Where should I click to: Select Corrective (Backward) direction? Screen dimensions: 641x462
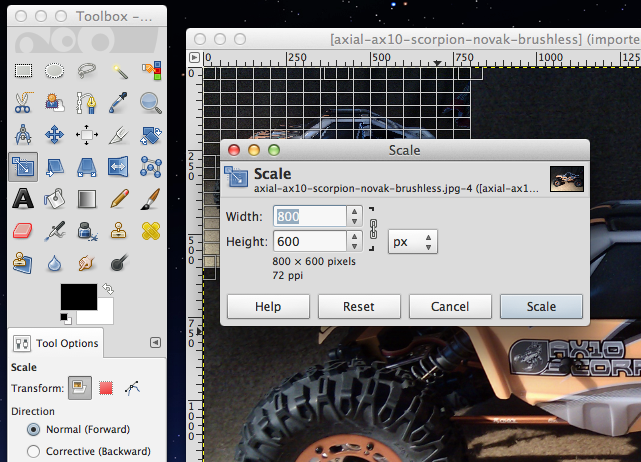[34, 451]
